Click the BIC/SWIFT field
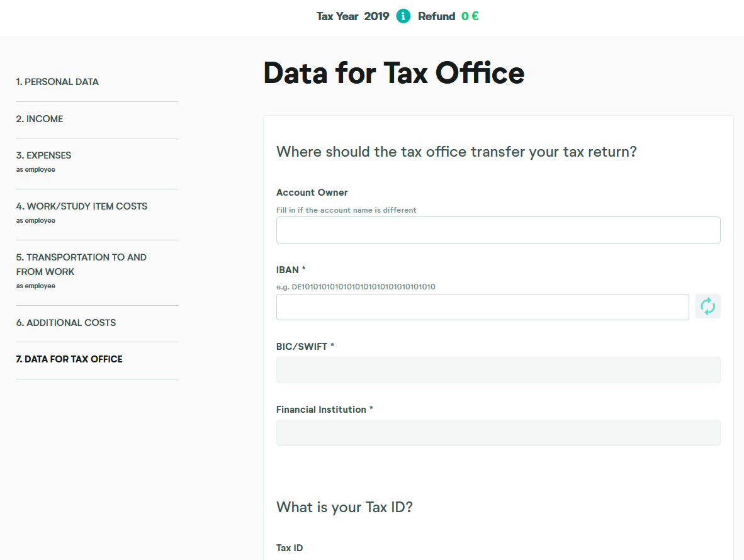This screenshot has height=560, width=744. click(497, 370)
